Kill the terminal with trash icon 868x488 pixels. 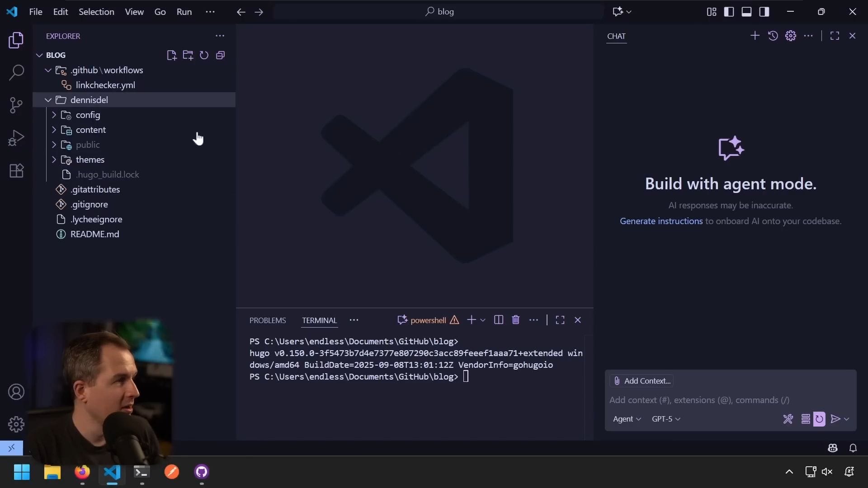click(x=515, y=320)
